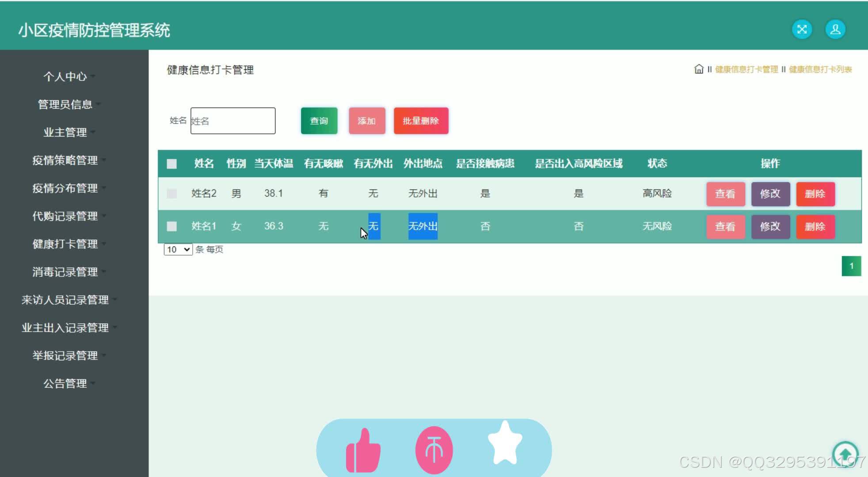Click the highlighted 无外出 cell in row 姓名1
868x477 pixels.
pyautogui.click(x=423, y=226)
